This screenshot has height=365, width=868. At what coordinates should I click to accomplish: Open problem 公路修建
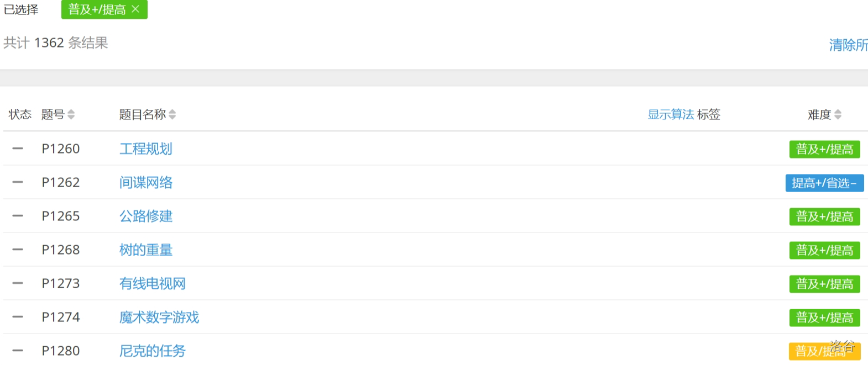(146, 216)
